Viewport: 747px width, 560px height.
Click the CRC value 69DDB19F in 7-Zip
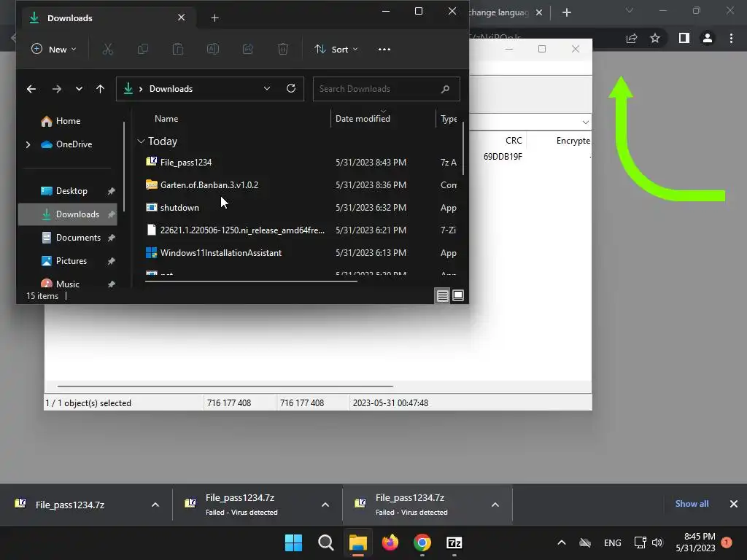[503, 157]
